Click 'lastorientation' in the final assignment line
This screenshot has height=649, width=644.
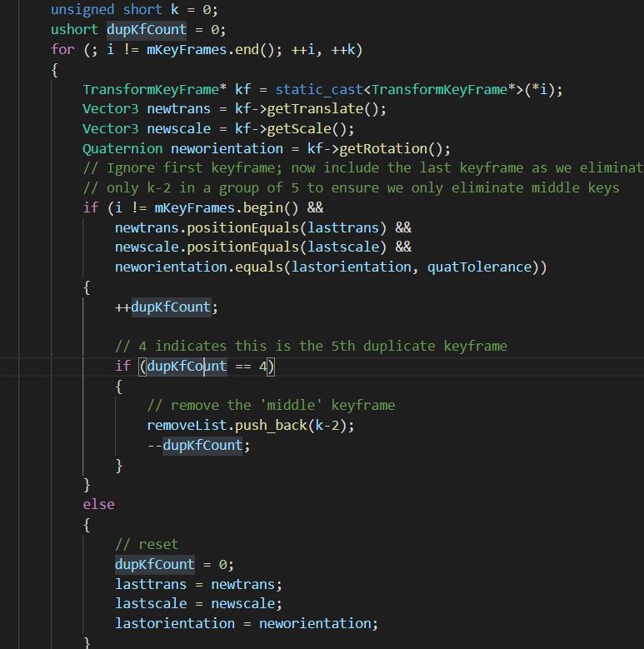(175, 624)
